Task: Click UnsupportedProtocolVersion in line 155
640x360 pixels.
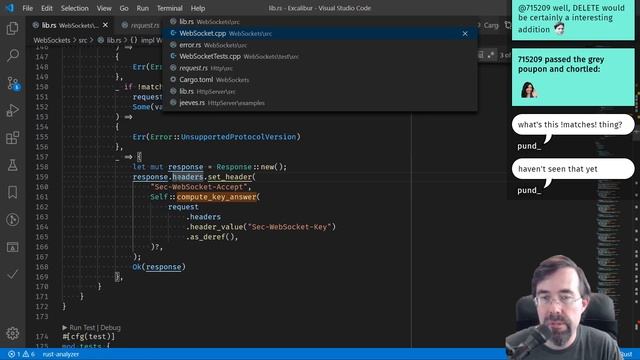Action: (238, 137)
